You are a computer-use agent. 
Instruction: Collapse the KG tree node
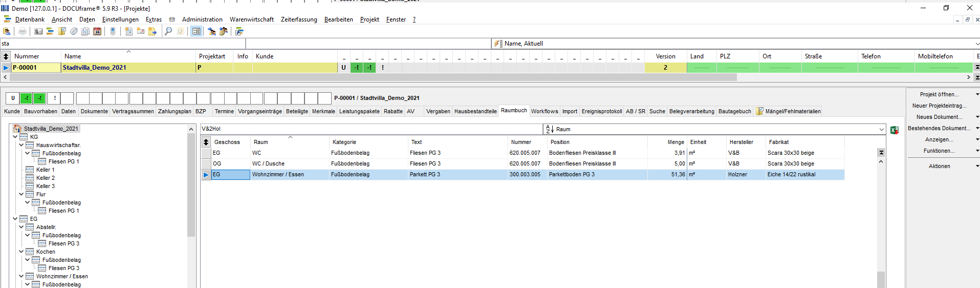pyautogui.click(x=15, y=137)
